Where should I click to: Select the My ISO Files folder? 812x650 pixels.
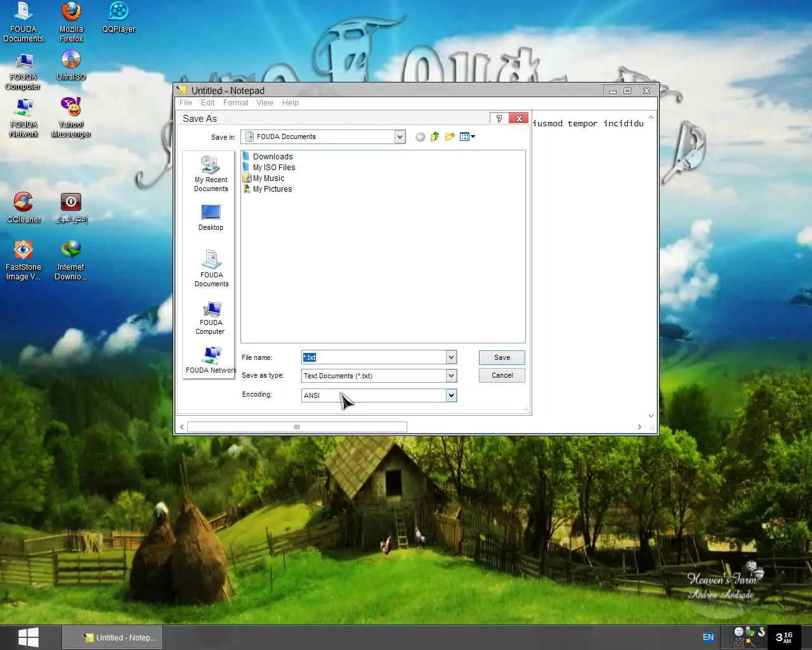tap(269, 168)
